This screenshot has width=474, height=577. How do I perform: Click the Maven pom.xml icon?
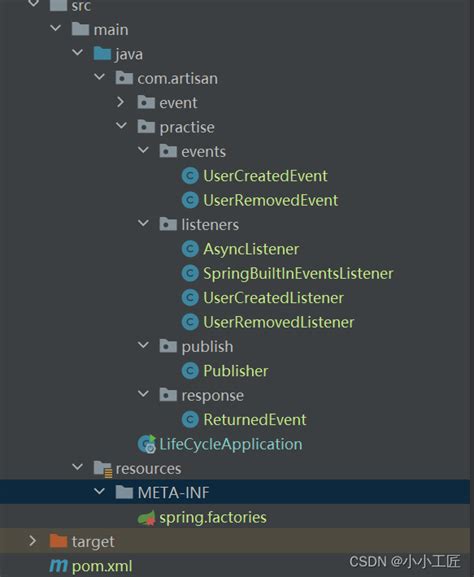(x=59, y=566)
